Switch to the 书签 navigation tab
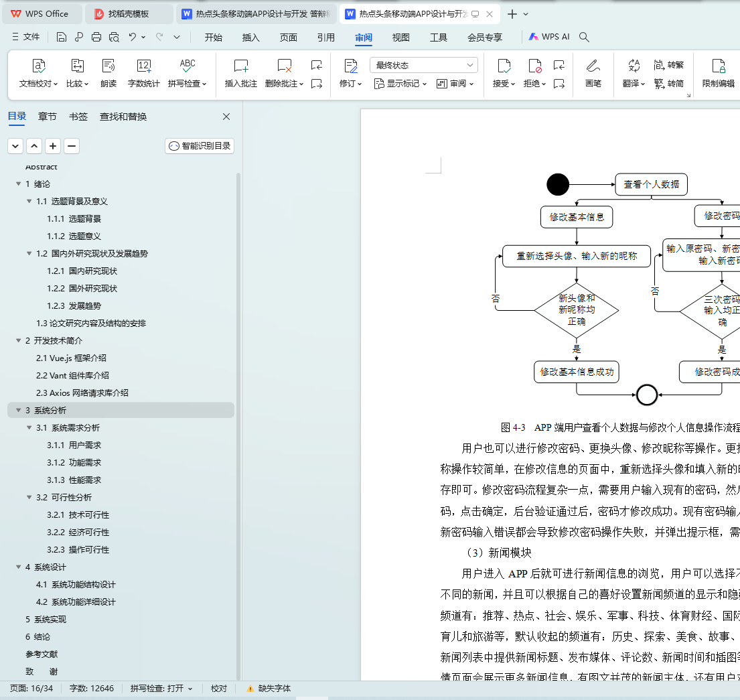740x700 pixels. 78,117
